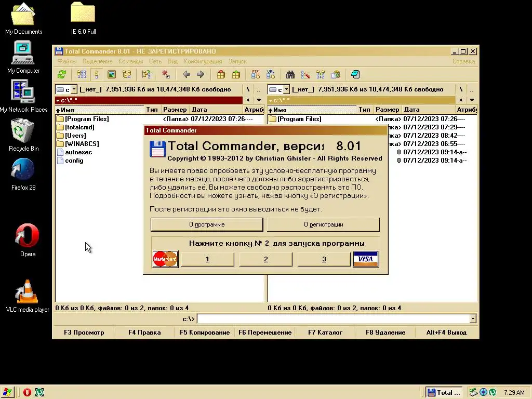Click the Refresh (reread source) toolbar icon

tap(62, 74)
